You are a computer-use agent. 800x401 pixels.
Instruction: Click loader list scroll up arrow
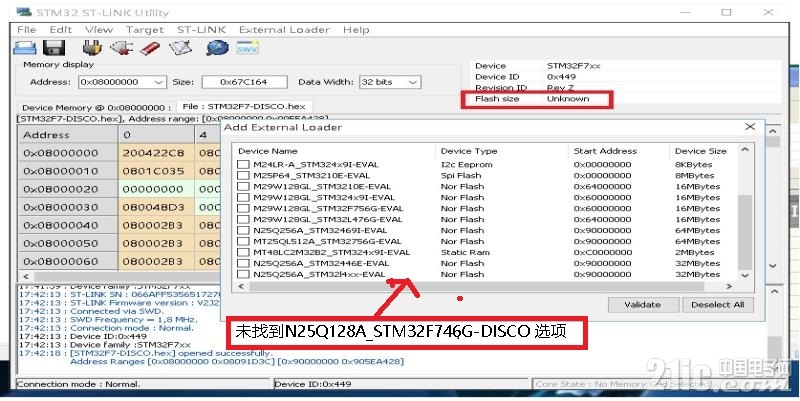pyautogui.click(x=745, y=150)
